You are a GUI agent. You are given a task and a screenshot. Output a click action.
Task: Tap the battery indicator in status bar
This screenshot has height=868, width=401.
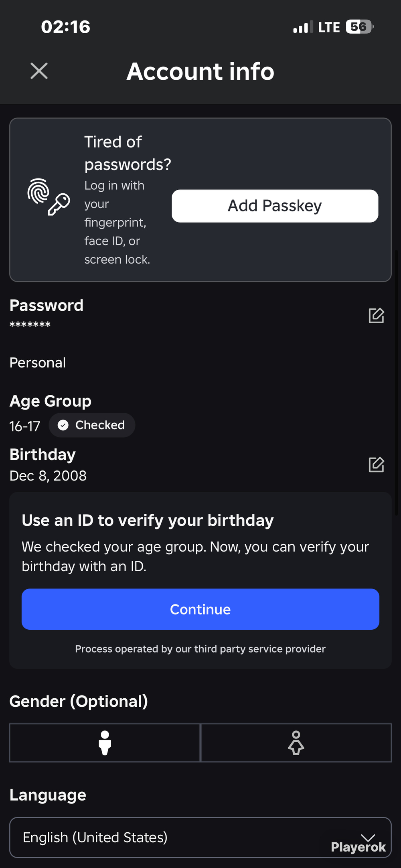pyautogui.click(x=360, y=27)
